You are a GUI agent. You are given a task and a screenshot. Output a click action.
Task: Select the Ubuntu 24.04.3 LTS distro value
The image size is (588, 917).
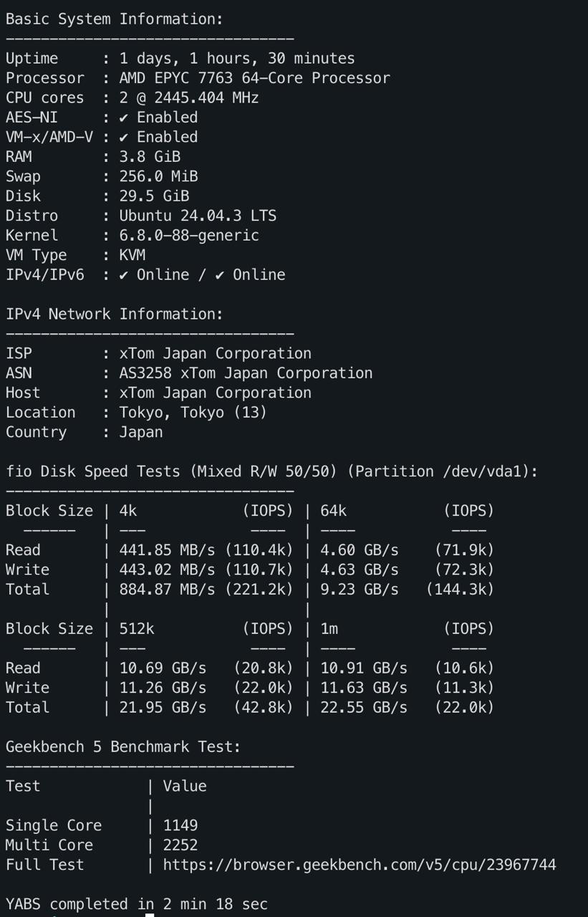[x=197, y=216]
